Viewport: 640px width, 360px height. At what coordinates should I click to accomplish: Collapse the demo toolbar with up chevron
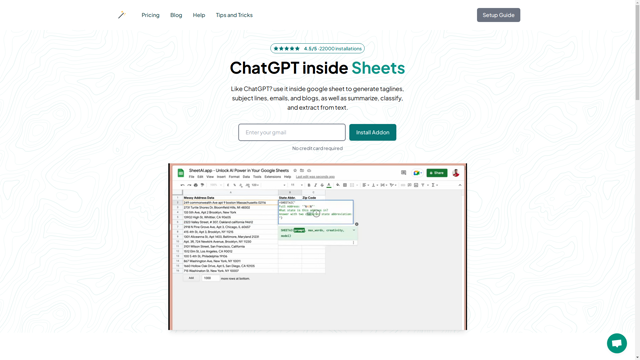pos(460,185)
